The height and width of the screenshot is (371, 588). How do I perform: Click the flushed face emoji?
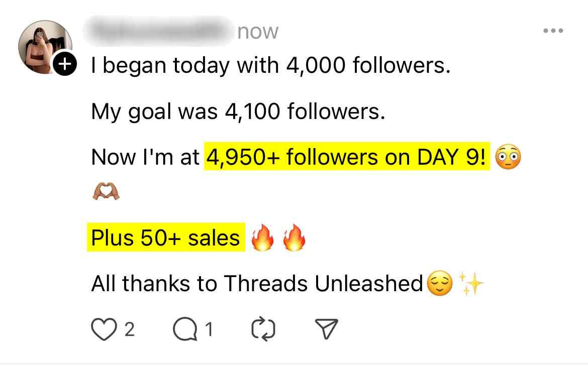click(508, 158)
